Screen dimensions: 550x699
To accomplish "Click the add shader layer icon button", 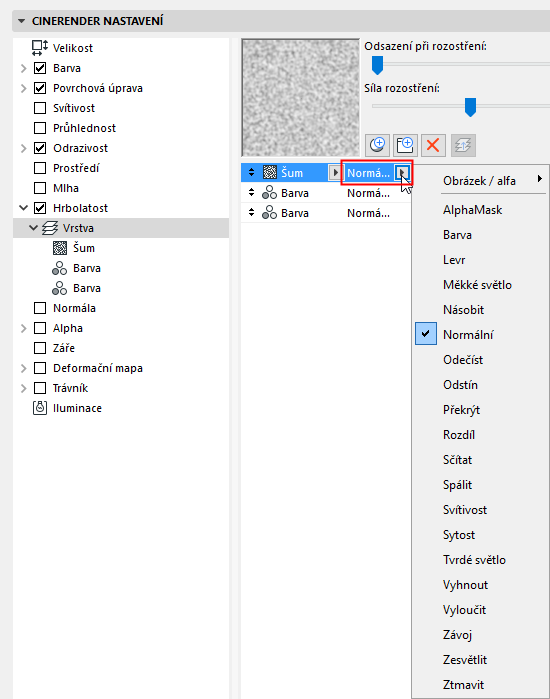I will [x=377, y=145].
